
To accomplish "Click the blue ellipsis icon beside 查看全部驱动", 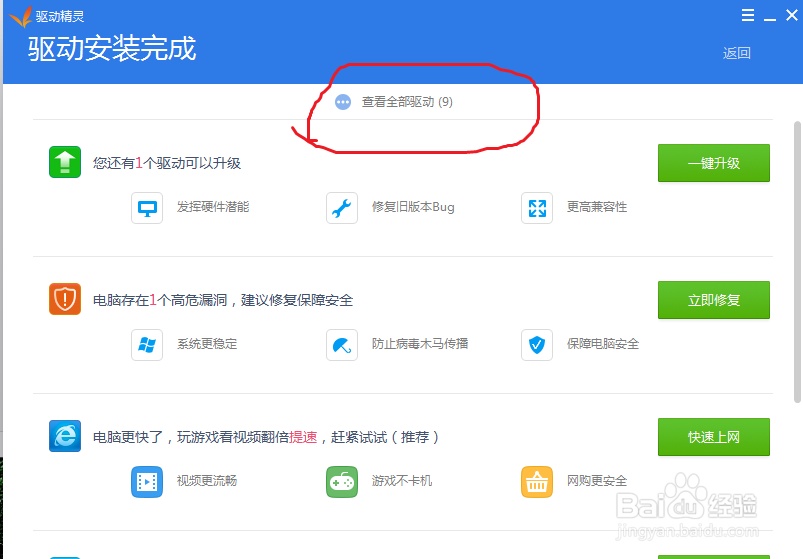I will 343,102.
